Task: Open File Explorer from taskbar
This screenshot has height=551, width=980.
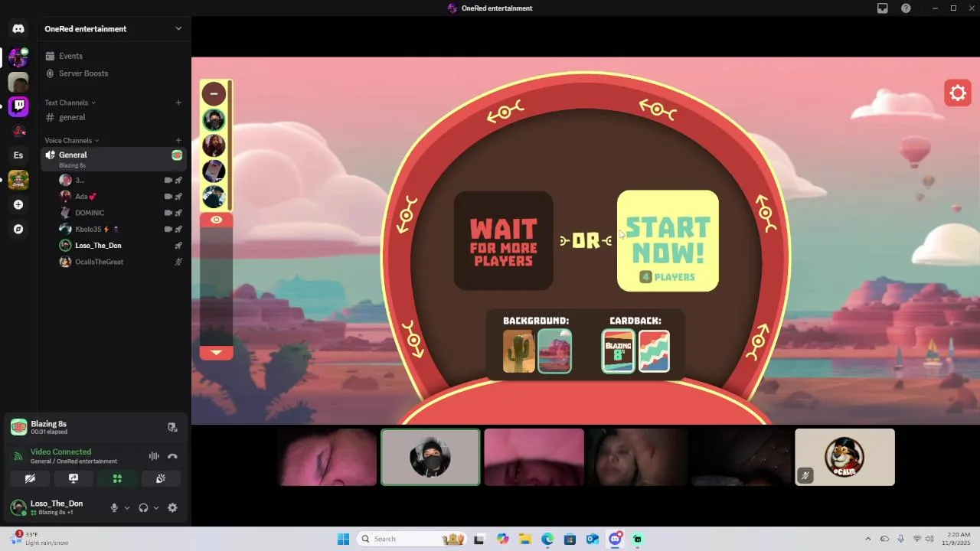Action: (524, 539)
